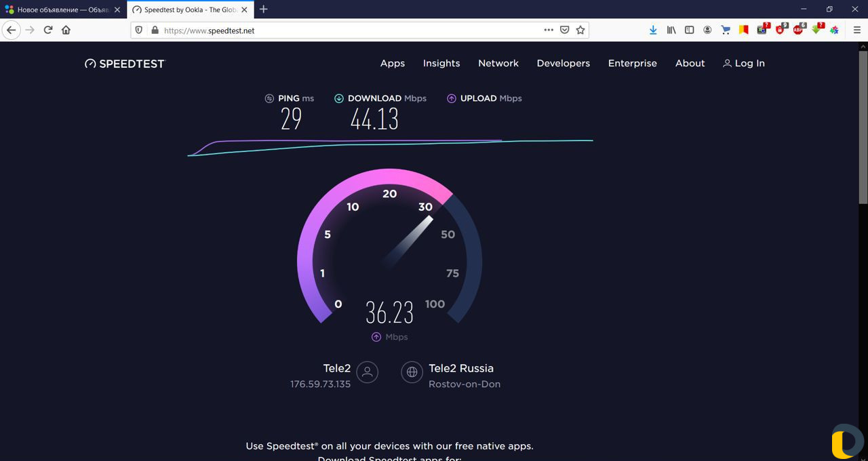The width and height of the screenshot is (868, 461).
Task: Open the shopping cart extension
Action: (x=726, y=30)
